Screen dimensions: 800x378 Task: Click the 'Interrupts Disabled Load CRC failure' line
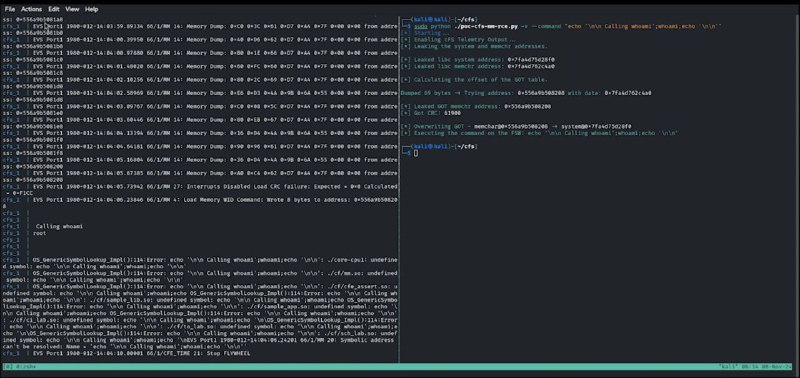pyautogui.click(x=200, y=190)
